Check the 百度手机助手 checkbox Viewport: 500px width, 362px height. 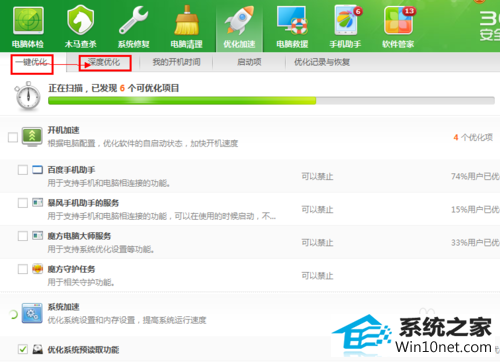tap(23, 170)
